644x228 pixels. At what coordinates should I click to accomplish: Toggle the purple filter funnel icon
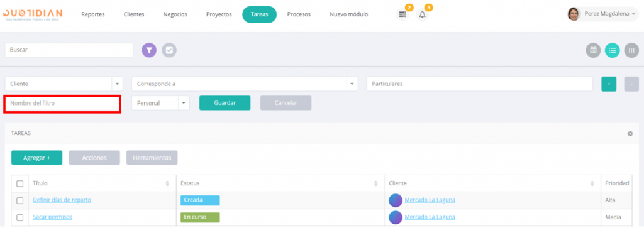click(x=149, y=50)
